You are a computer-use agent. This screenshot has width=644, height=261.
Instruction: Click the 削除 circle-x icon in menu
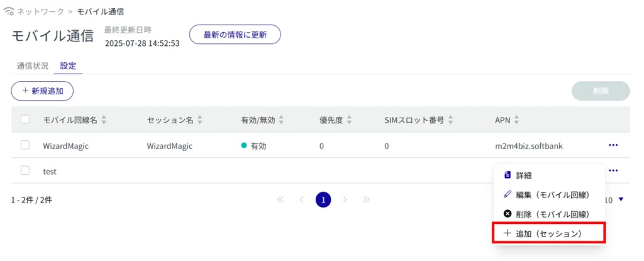(508, 214)
